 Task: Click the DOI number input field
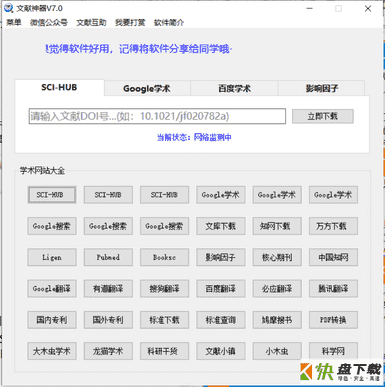point(157,116)
